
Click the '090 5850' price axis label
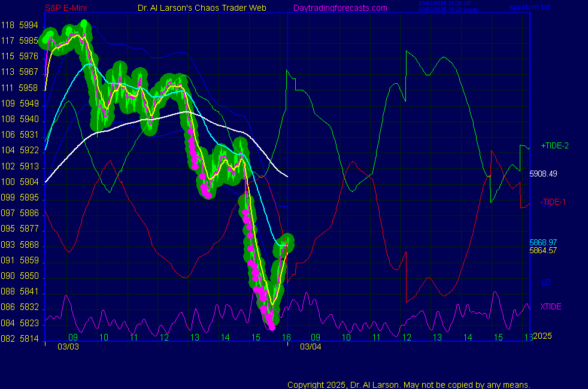point(20,276)
